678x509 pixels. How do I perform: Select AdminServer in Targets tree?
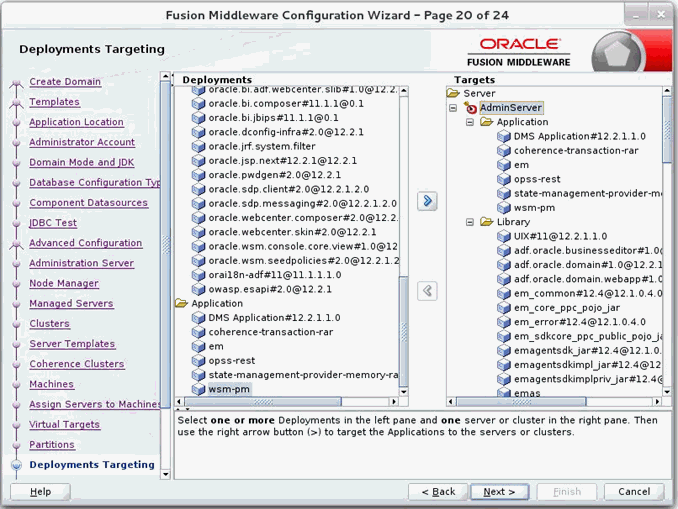tap(511, 108)
